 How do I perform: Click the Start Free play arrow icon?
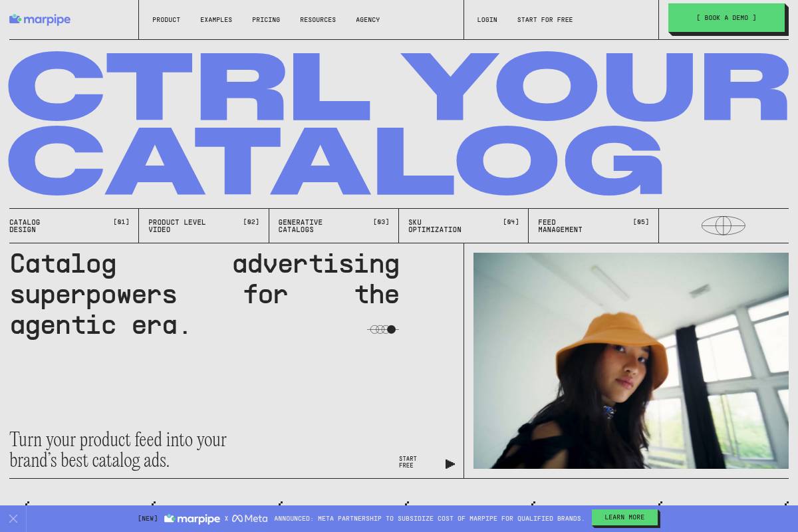coord(450,464)
